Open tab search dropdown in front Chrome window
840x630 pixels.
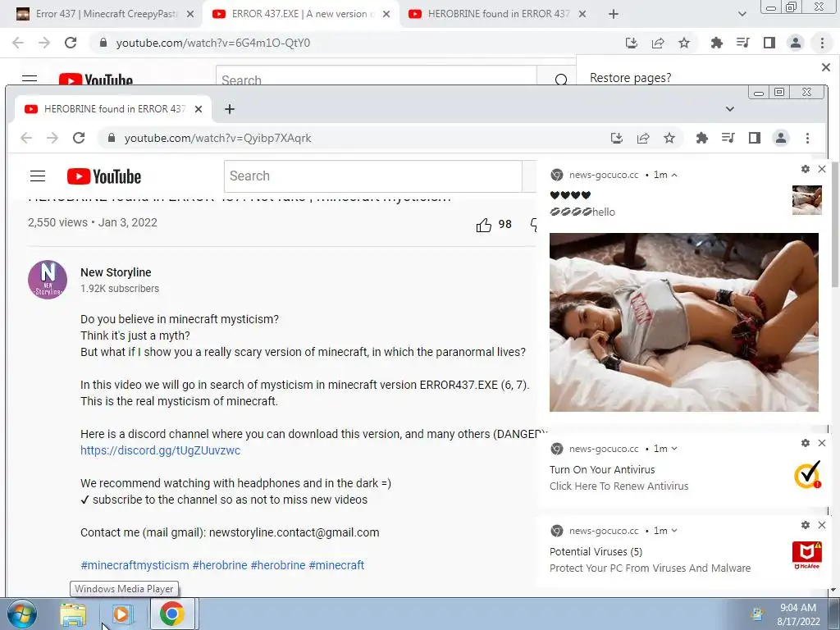coord(729,109)
